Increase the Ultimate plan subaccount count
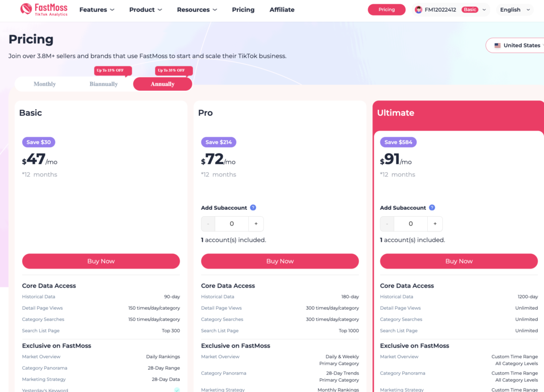This screenshot has width=544, height=392. point(435,224)
